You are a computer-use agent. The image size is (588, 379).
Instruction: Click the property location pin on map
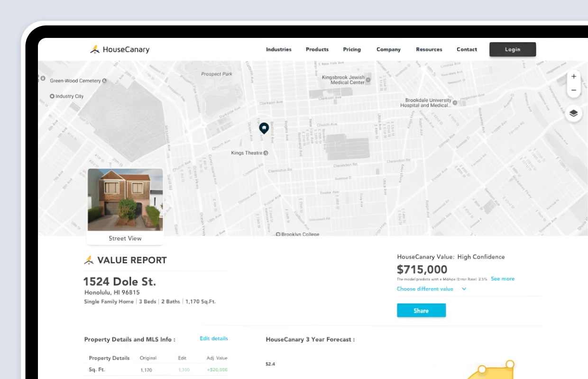click(264, 128)
